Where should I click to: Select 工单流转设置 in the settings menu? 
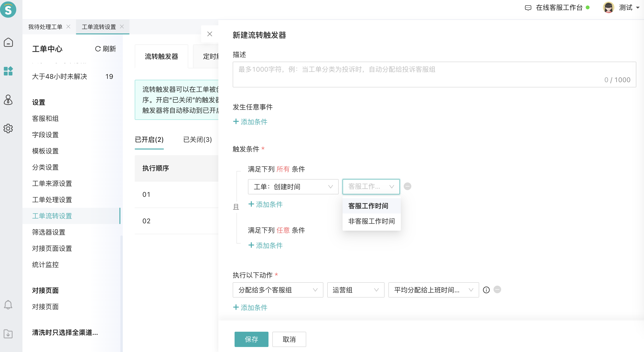coord(71,216)
